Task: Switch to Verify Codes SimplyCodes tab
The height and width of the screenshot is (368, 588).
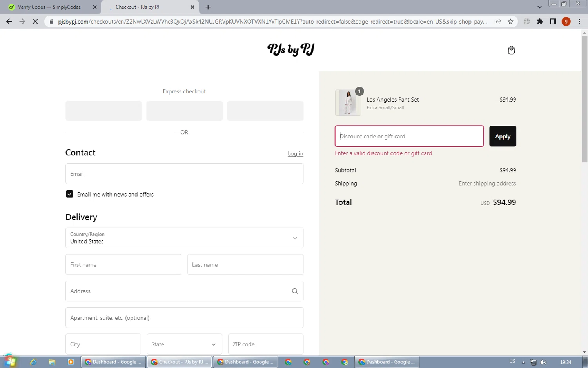Action: 53,7
